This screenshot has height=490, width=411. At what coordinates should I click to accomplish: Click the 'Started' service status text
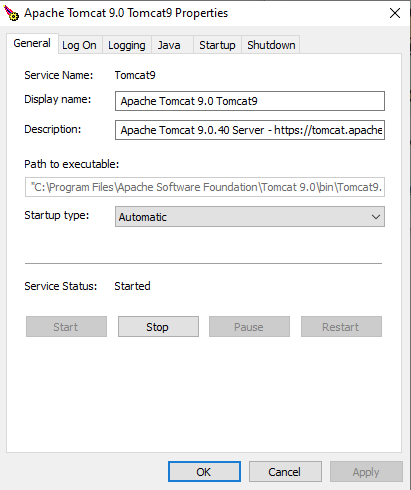pos(132,286)
